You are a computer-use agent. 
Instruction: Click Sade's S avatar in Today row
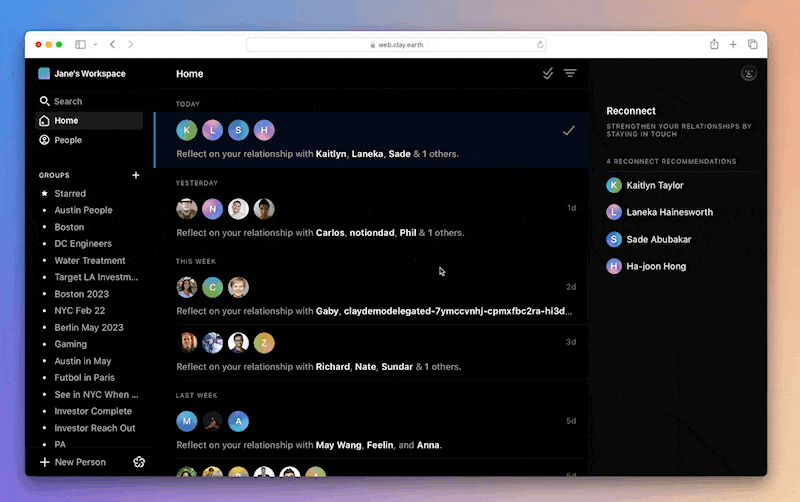238,130
